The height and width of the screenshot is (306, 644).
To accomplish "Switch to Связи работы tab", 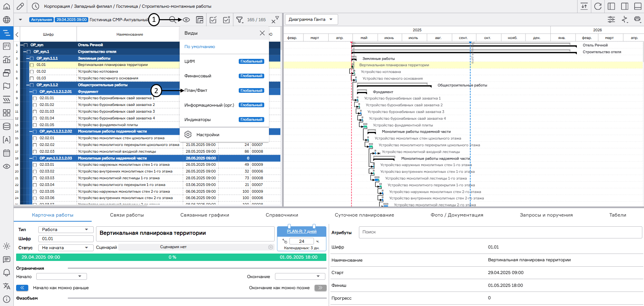I will pyautogui.click(x=127, y=215).
